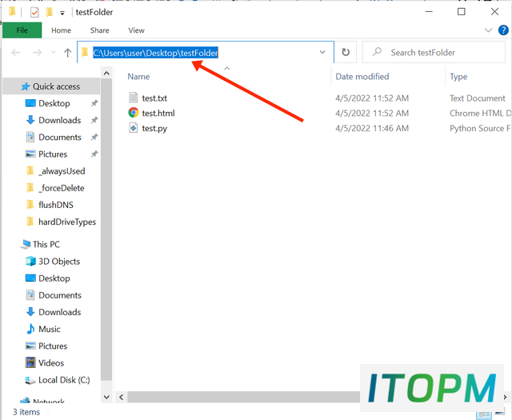Screen dimensions: 512x420
Task: Sort by the Name column header
Action: point(138,77)
